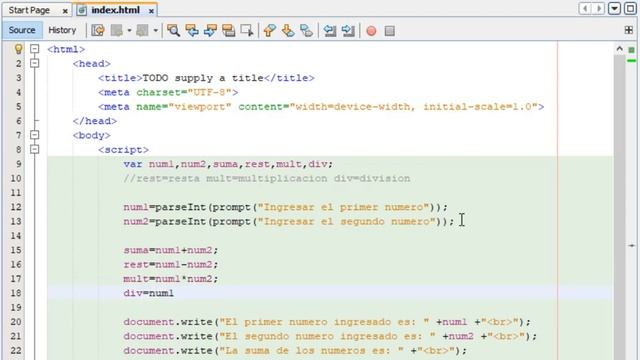Image resolution: width=640 pixels, height=360 pixels.
Task: Start macro recording red button
Action: click(371, 31)
